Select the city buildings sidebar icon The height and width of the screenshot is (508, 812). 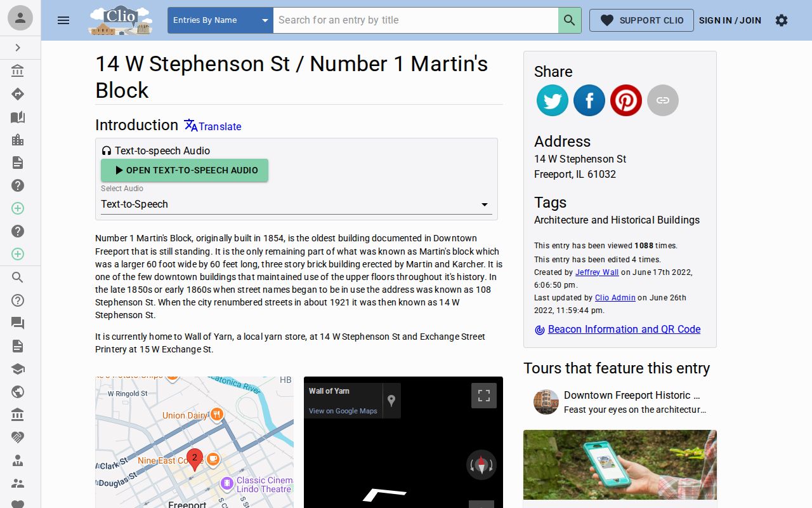coord(18,140)
